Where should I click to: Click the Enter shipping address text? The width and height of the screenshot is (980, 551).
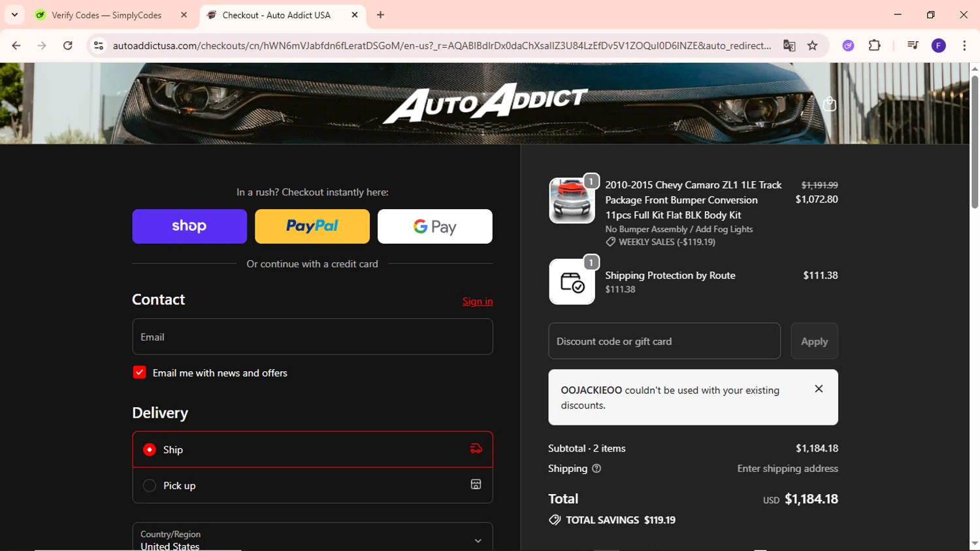click(x=787, y=469)
